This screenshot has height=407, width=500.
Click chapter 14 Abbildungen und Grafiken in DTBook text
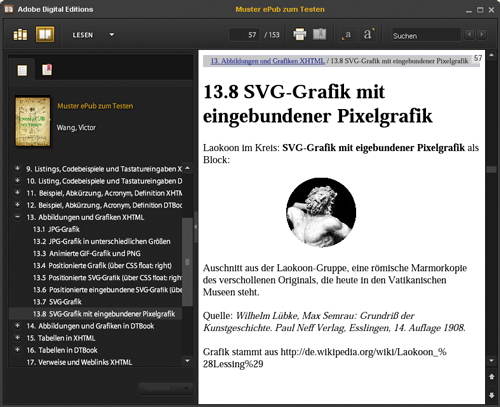(x=90, y=326)
